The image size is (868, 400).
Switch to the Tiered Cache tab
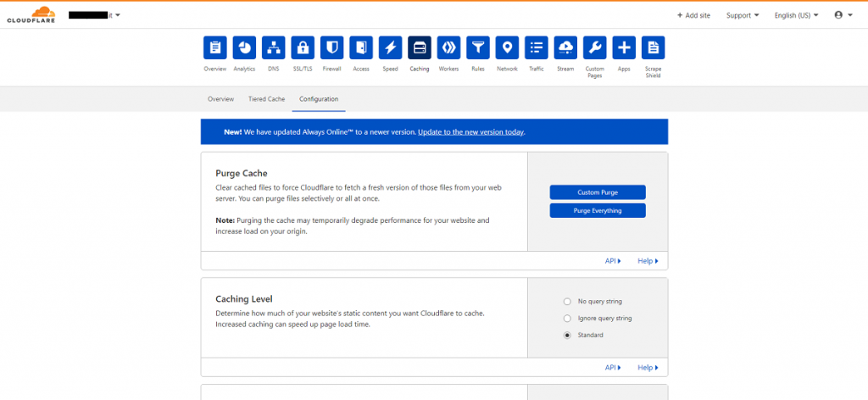pyautogui.click(x=266, y=99)
